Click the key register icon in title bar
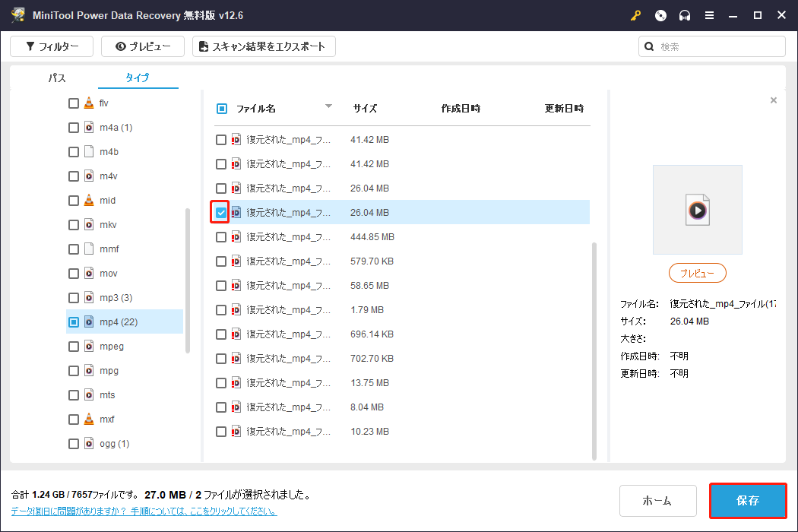798x532 pixels. tap(635, 15)
